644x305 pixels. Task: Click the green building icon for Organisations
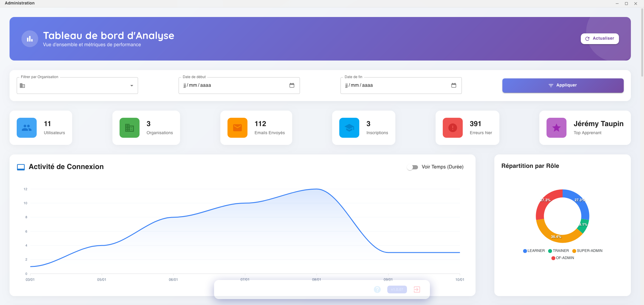pos(129,128)
